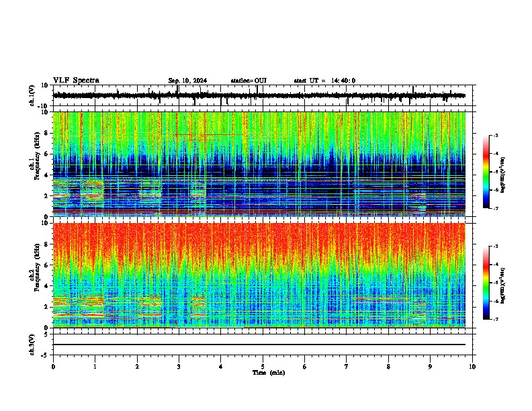
Task: Click the "ch.3(V)" axis label
Action: pos(32,345)
